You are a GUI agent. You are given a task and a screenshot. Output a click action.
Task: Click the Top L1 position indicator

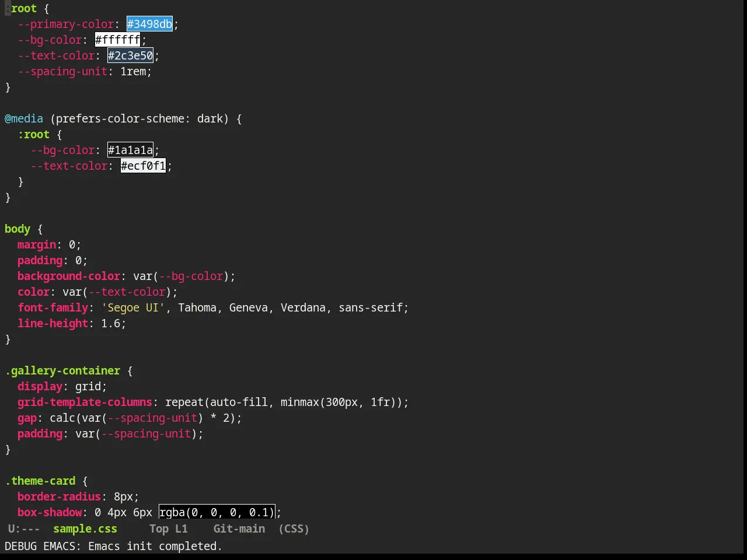(x=169, y=528)
